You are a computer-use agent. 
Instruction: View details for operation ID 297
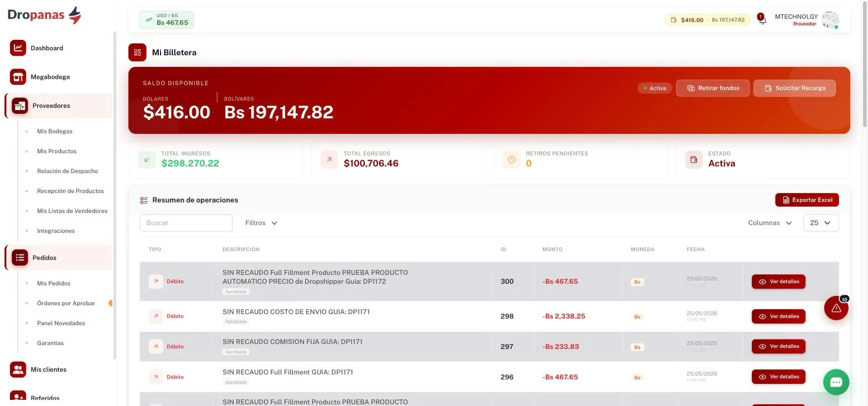778,346
